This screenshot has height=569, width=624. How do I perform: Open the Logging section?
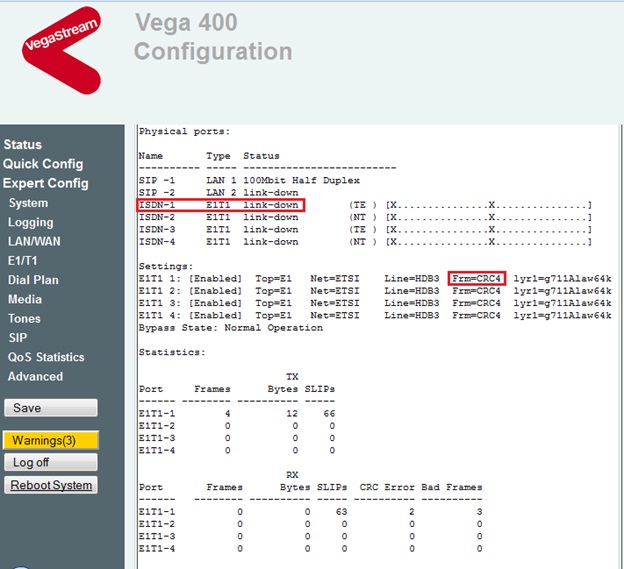click(x=31, y=222)
